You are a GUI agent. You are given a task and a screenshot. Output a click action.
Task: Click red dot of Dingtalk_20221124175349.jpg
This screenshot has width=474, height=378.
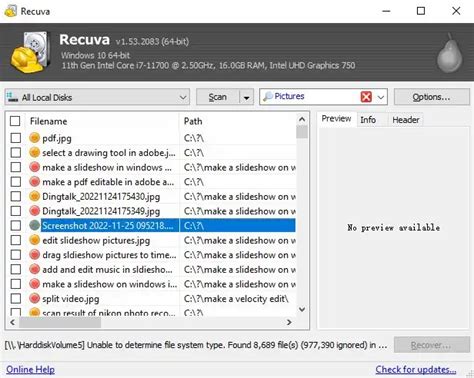click(34, 210)
